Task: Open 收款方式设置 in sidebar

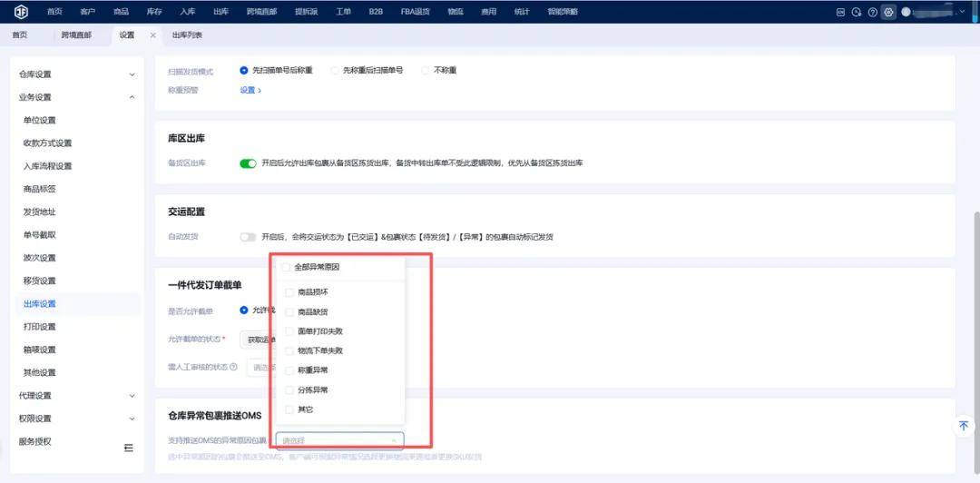Action: (47, 143)
